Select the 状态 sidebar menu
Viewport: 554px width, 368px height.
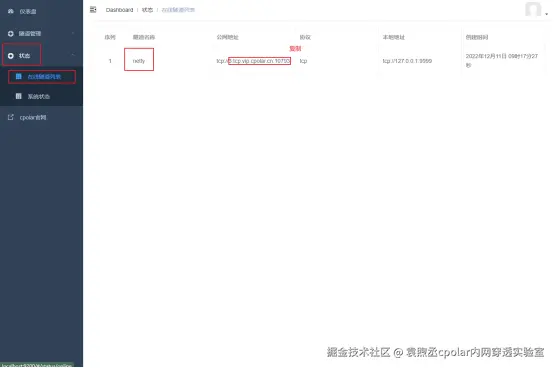point(41,55)
